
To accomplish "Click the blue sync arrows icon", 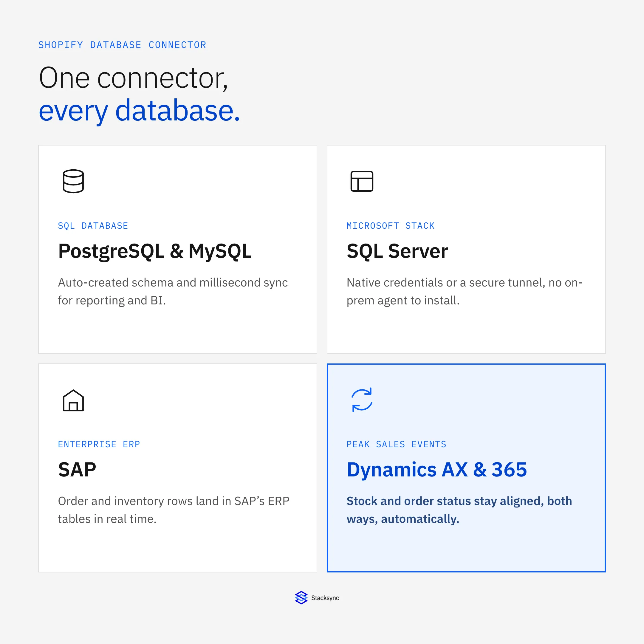I will (362, 400).
